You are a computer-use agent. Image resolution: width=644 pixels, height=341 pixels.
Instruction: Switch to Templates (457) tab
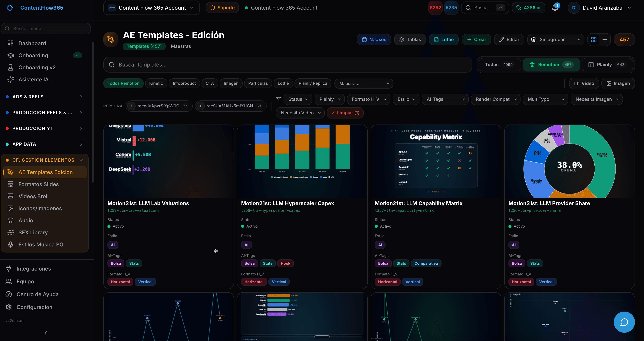point(144,46)
